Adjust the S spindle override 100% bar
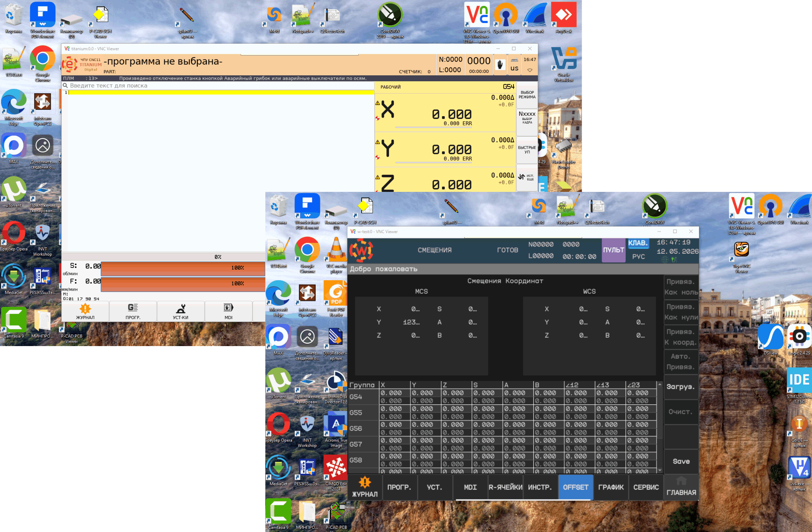This screenshot has width=812, height=532. 183,268
